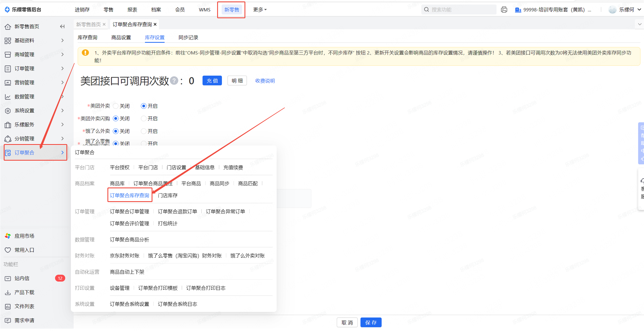Click the 新零售首页 home icon

tap(8, 27)
